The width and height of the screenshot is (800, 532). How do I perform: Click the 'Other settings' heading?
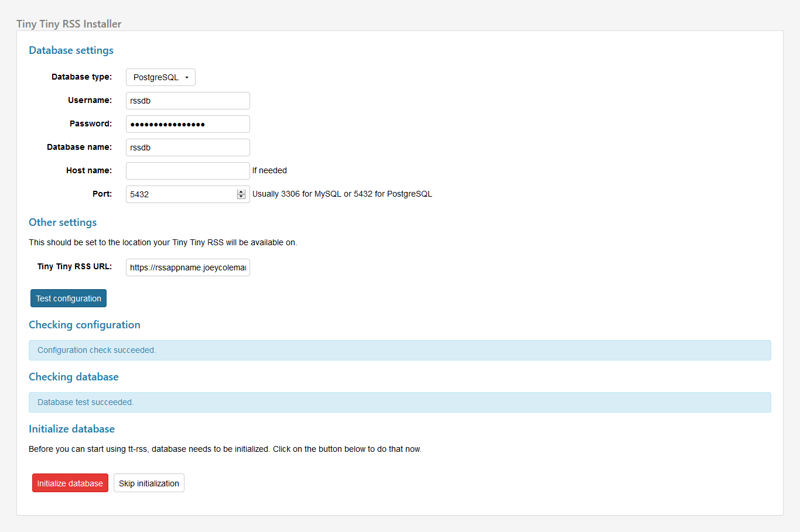tap(63, 222)
